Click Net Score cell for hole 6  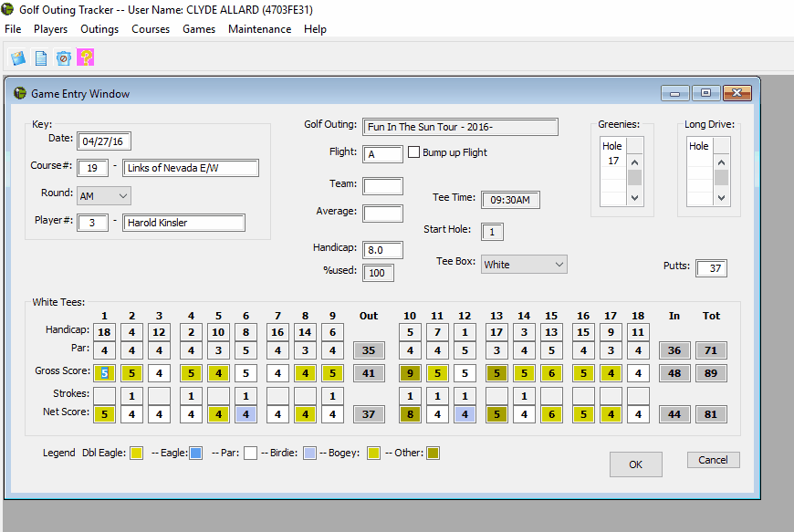coord(246,414)
